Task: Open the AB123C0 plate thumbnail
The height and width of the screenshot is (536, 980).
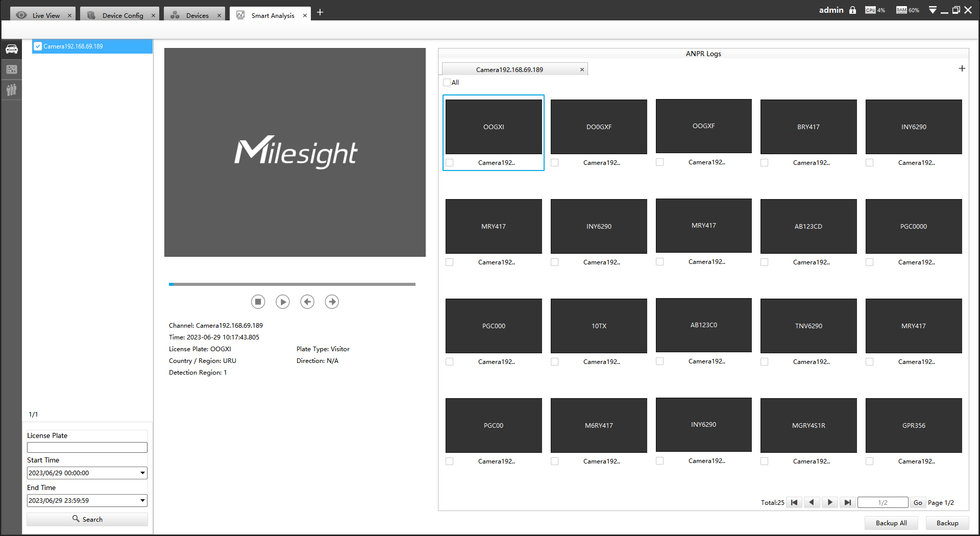Action: point(704,325)
